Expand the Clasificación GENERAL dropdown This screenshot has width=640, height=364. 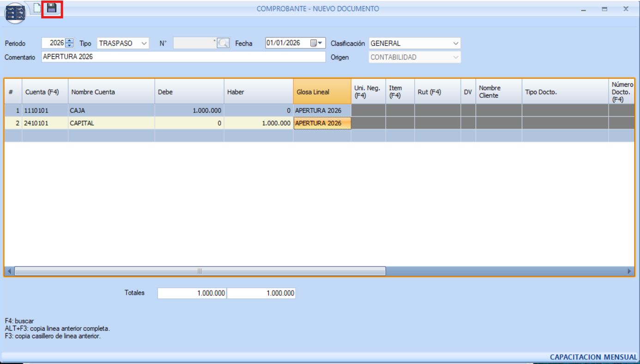point(456,43)
